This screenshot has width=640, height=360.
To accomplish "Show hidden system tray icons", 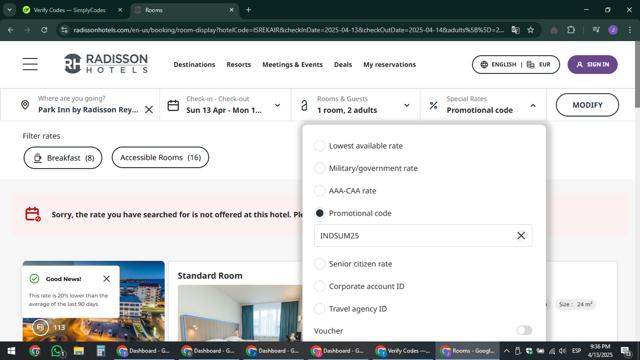I will coord(507,351).
